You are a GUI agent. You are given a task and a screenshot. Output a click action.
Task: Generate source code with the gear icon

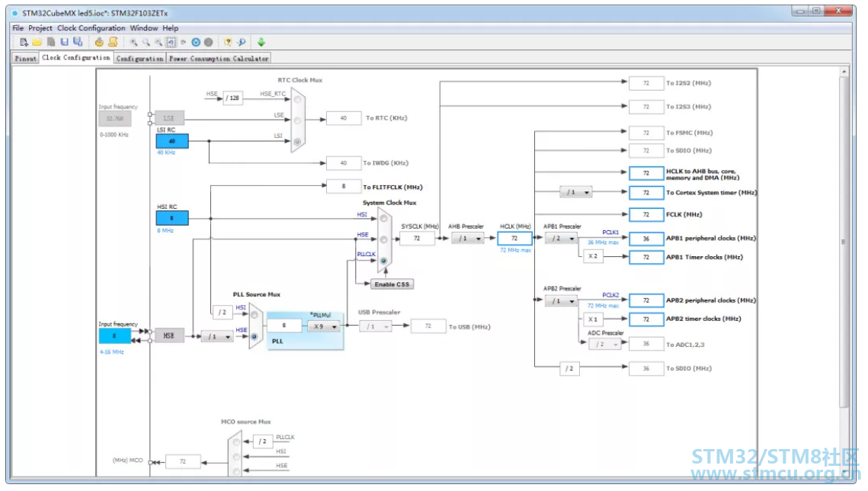[99, 42]
